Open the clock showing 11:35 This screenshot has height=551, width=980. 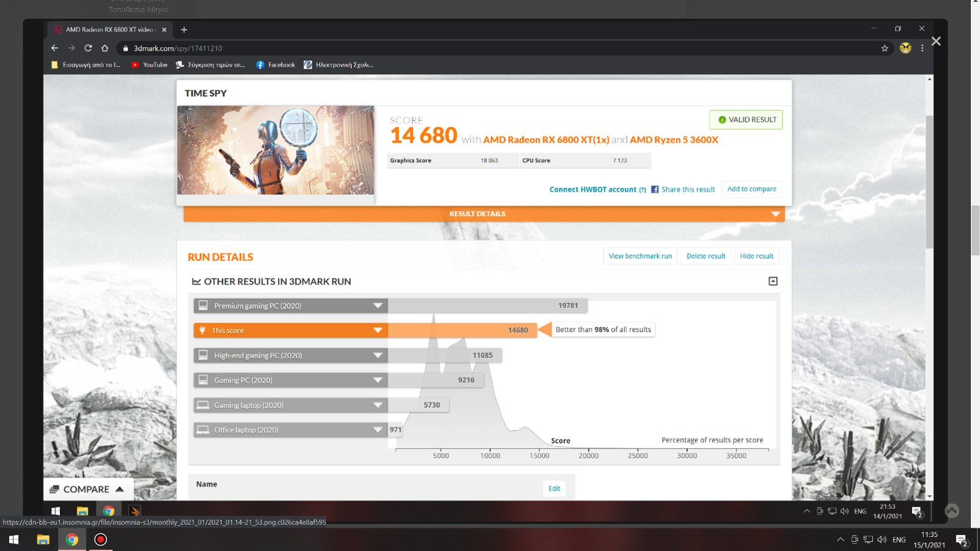tap(929, 539)
